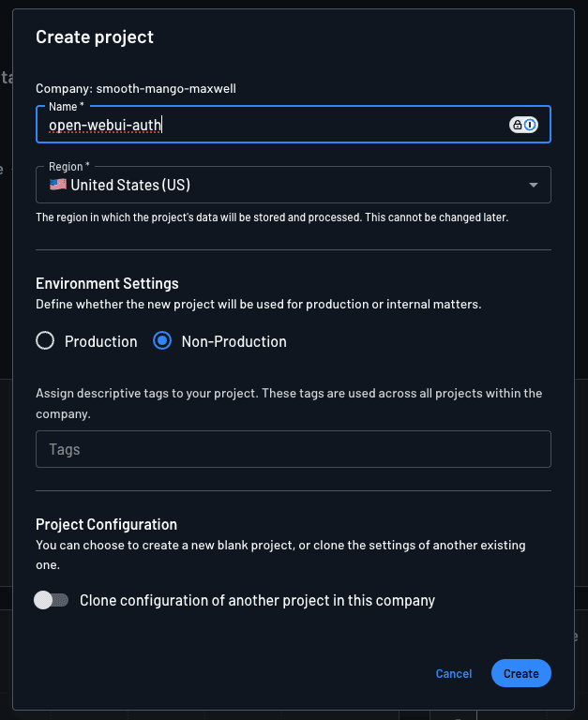The height and width of the screenshot is (720, 588).
Task: Open the Region dropdown arrow
Action: coord(534,185)
